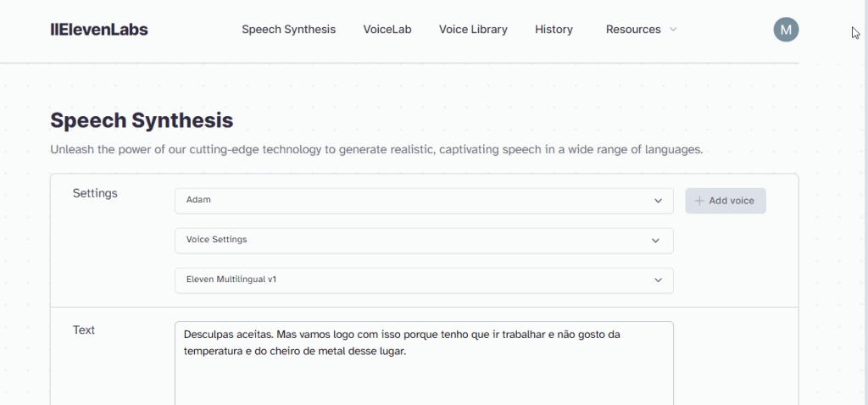The image size is (868, 405).
Task: Click the ElevenLabs logo
Action: 99,30
